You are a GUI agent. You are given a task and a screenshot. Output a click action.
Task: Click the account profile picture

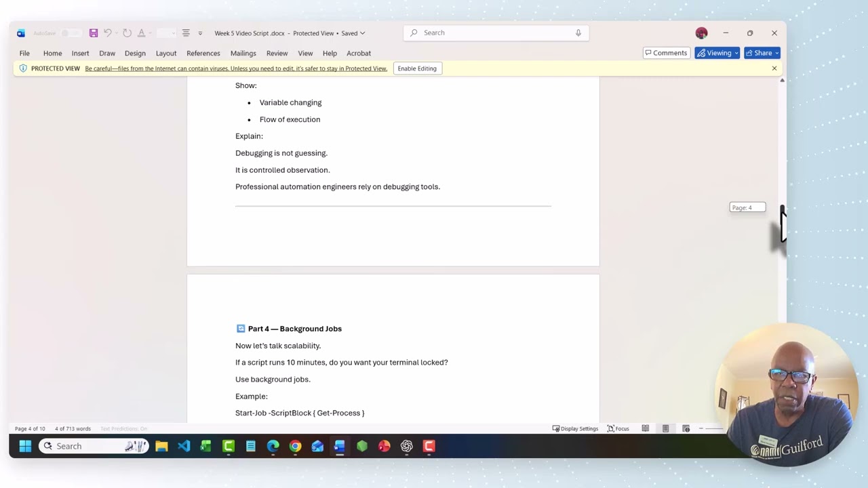pyautogui.click(x=701, y=33)
